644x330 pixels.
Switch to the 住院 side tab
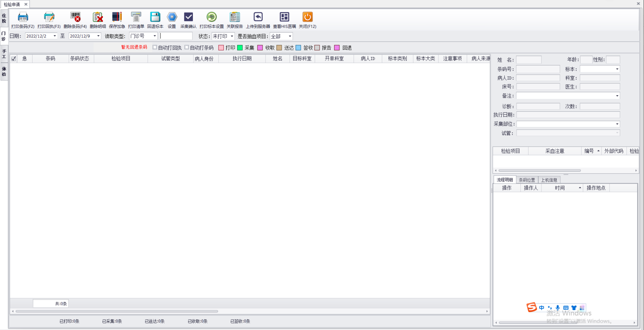coord(4,18)
